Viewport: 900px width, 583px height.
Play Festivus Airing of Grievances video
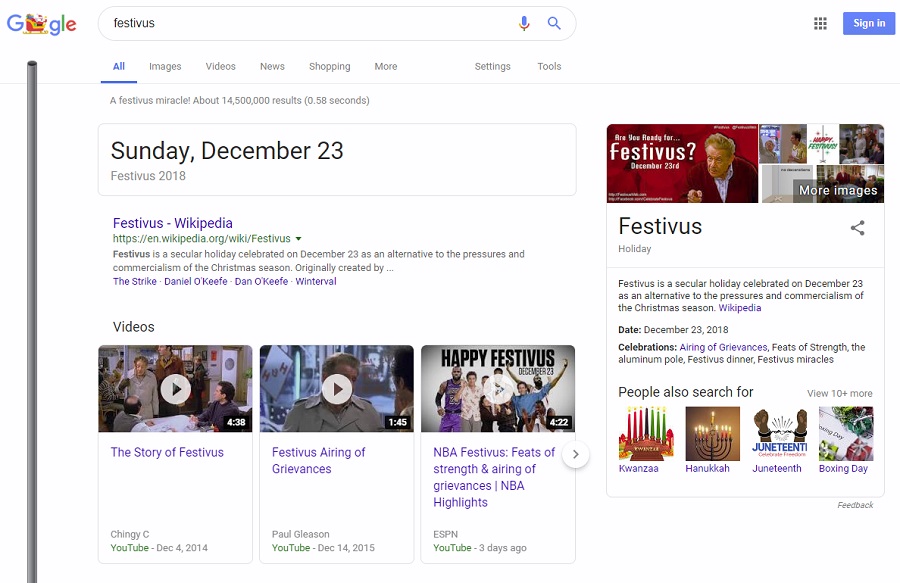pos(336,389)
